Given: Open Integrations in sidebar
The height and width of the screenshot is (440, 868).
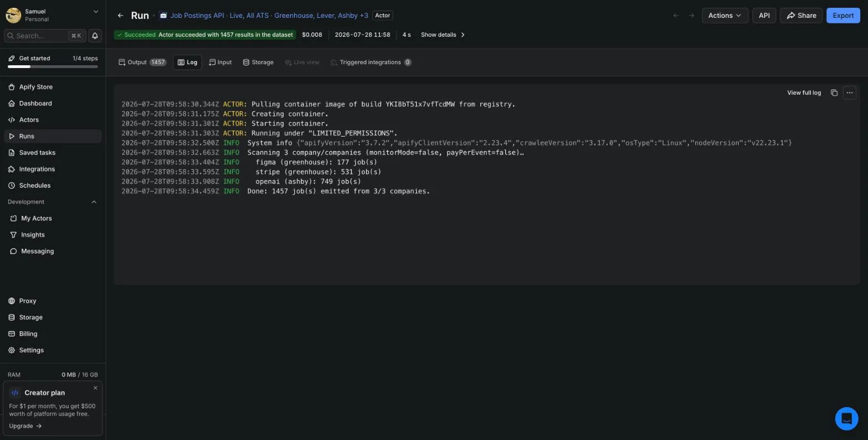Looking at the screenshot, I should click(x=53, y=169).
